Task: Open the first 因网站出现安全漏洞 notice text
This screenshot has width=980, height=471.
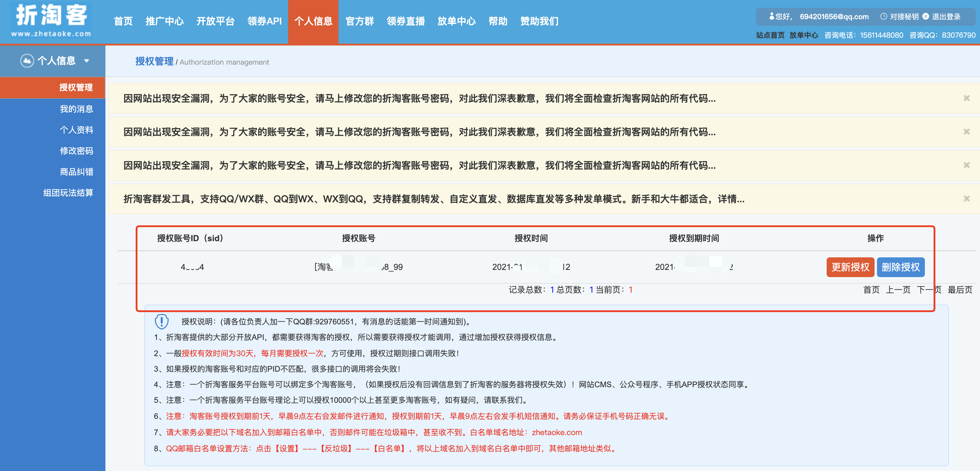Action: pos(419,98)
